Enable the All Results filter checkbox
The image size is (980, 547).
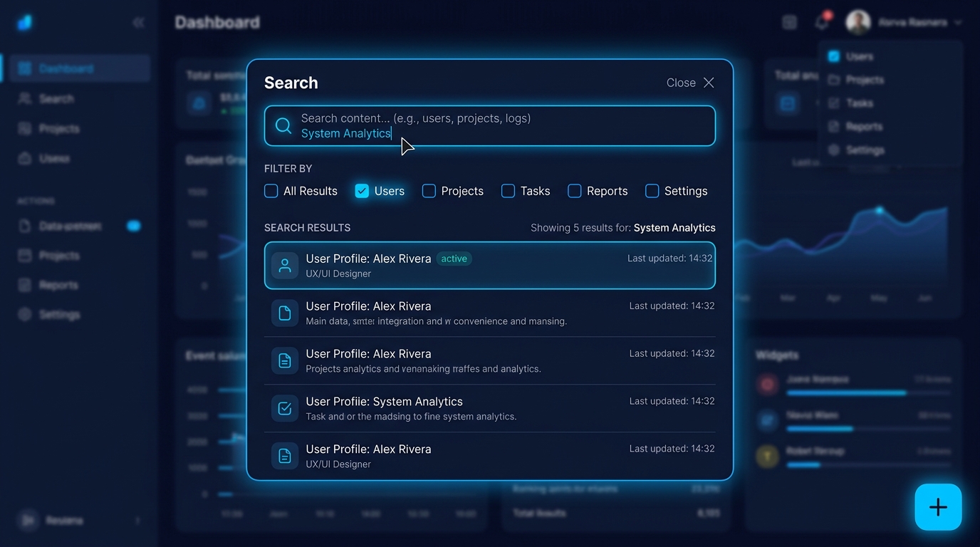tap(271, 191)
